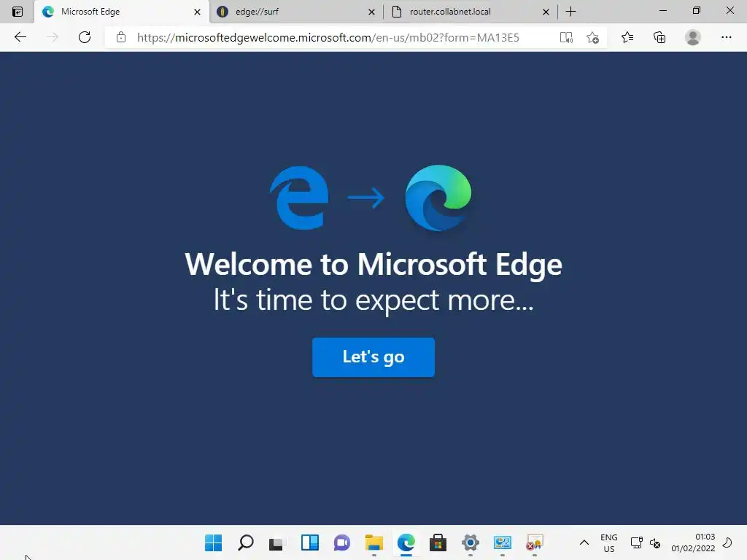This screenshot has height=560, width=747.
Task: Switch to the edge://surf tab
Action: 296,12
